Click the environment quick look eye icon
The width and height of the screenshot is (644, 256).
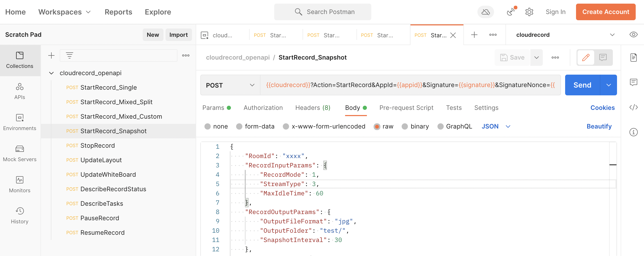tap(633, 35)
